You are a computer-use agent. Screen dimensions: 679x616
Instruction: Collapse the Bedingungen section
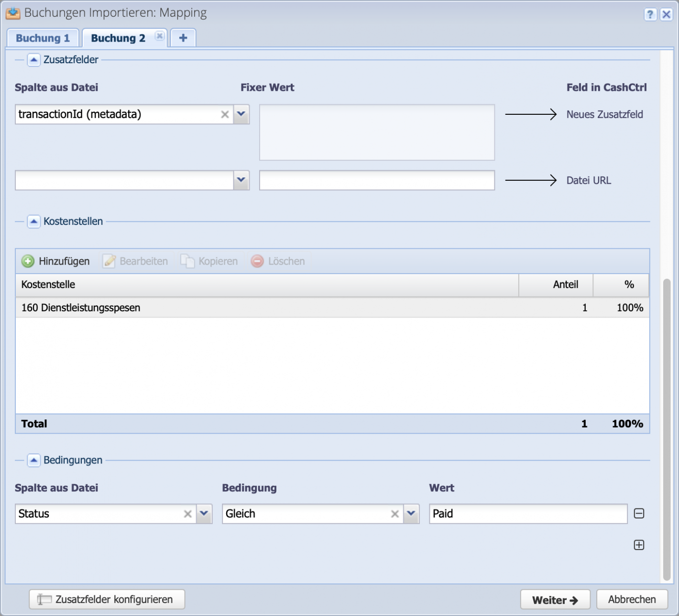(x=33, y=460)
